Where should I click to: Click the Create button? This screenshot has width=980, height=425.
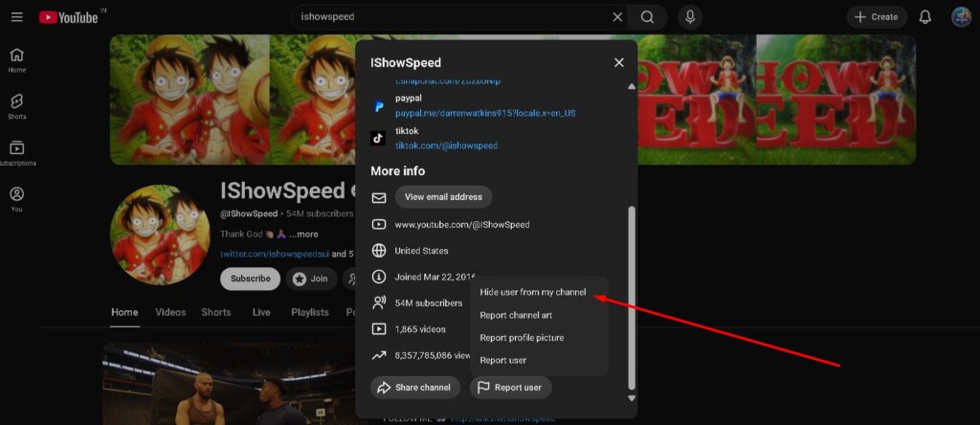click(877, 17)
